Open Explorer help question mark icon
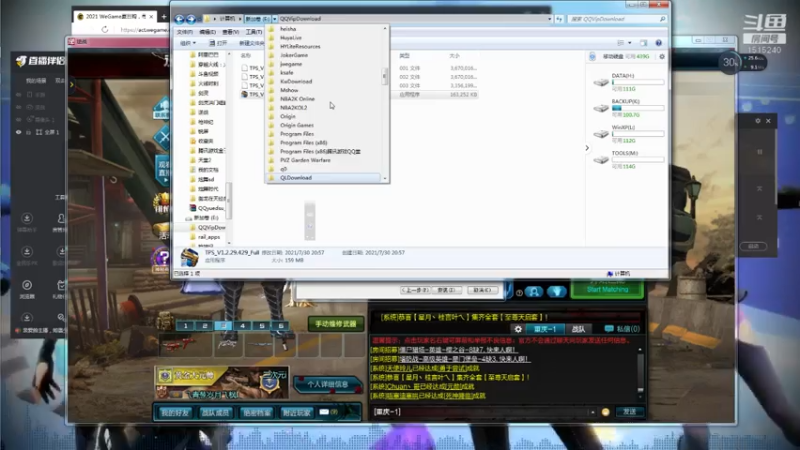The width and height of the screenshot is (800, 450). pos(658,43)
